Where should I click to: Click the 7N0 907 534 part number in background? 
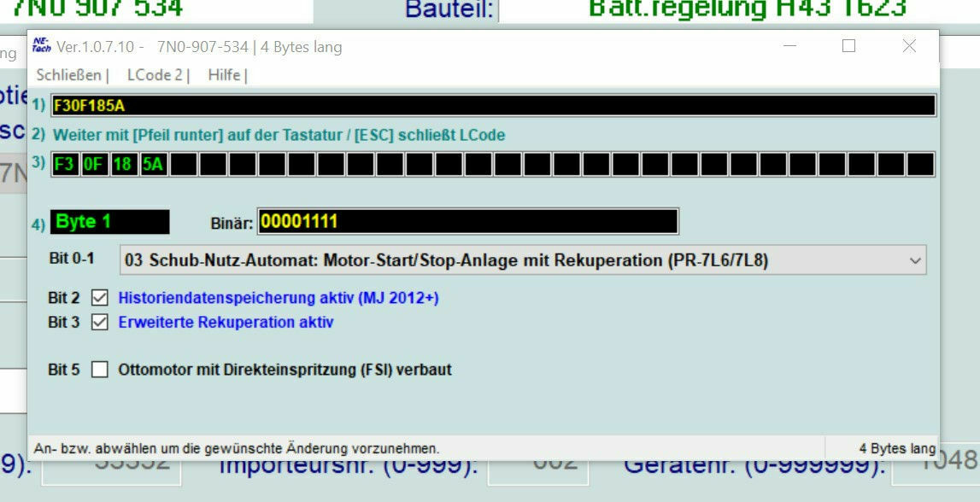tap(97, 9)
